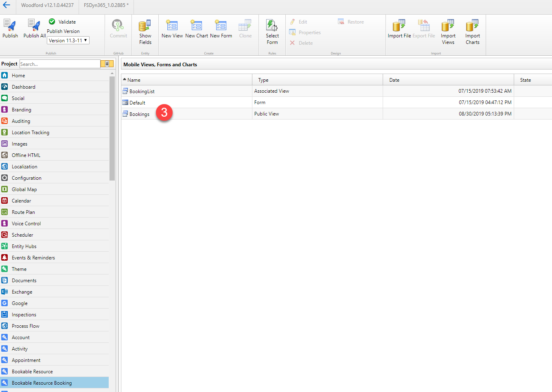Open Localization section
This screenshot has height=392, width=552.
[x=55, y=167]
